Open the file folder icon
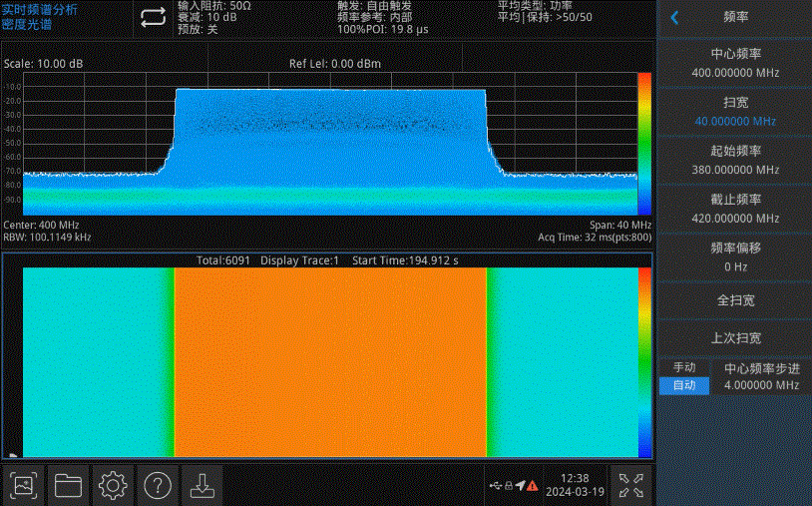 coord(69,485)
